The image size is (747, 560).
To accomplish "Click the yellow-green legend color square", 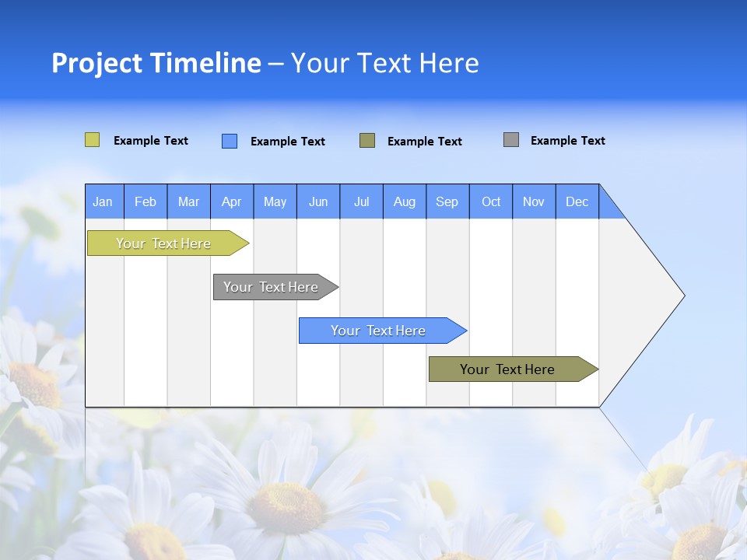I will [92, 140].
